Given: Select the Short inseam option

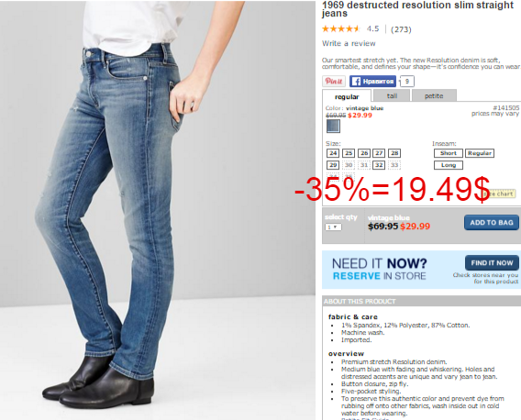Looking at the screenshot, I should (449, 153).
